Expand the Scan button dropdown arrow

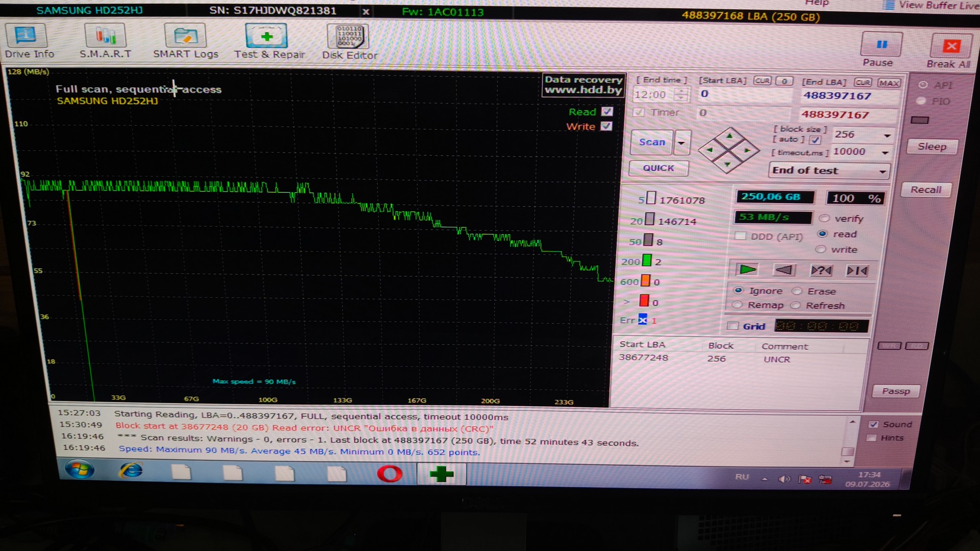coord(681,143)
